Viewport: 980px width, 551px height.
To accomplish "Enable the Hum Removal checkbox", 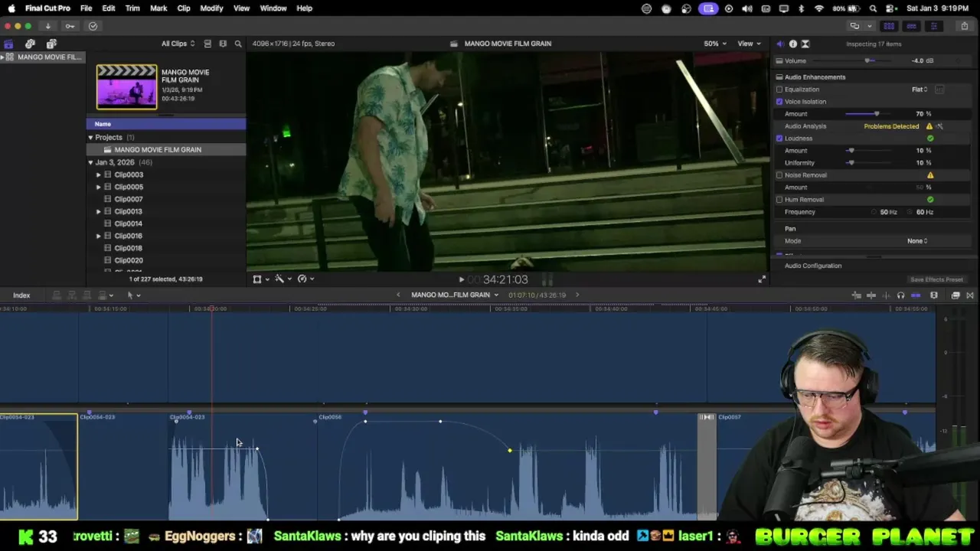I will [x=779, y=200].
